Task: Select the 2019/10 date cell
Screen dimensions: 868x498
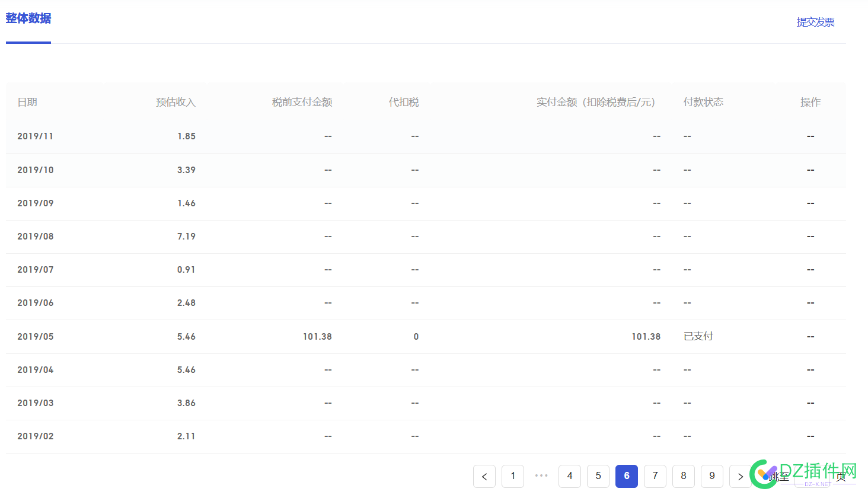Action: [36, 170]
